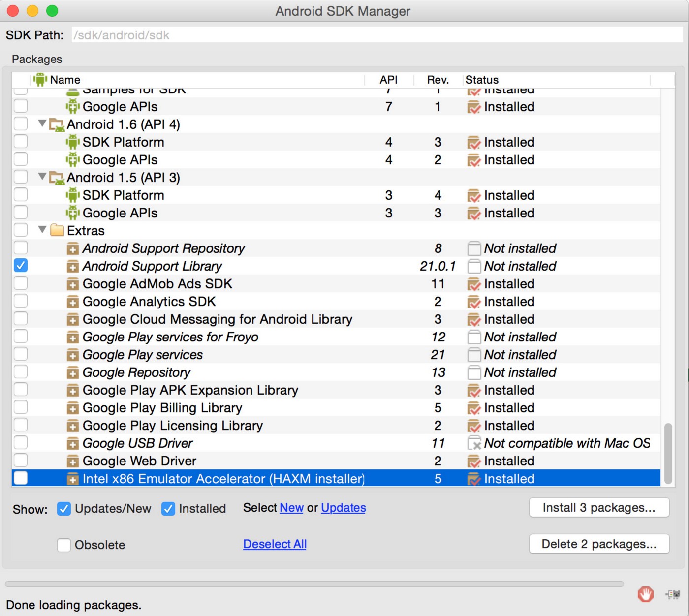Click the SDK Path field
This screenshot has height=616, width=689.
[x=377, y=34]
